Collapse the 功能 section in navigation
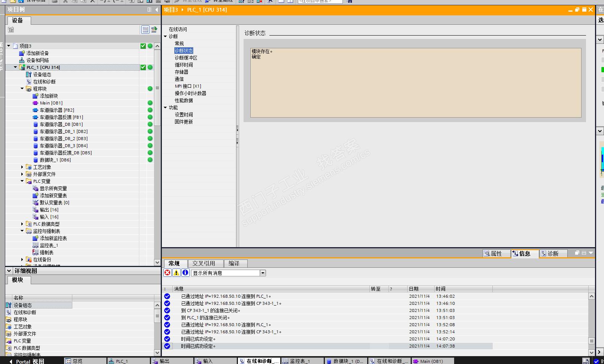604x364 pixels. click(x=165, y=107)
